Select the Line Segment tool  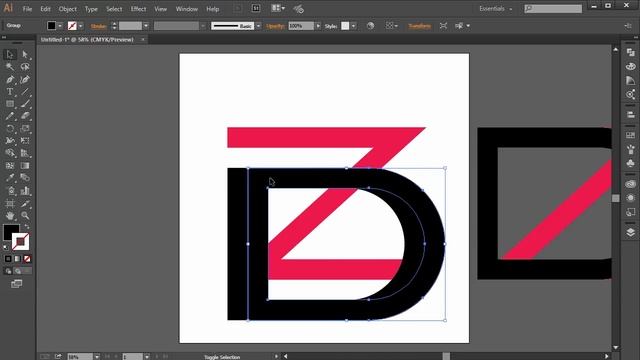pyautogui.click(x=25, y=92)
